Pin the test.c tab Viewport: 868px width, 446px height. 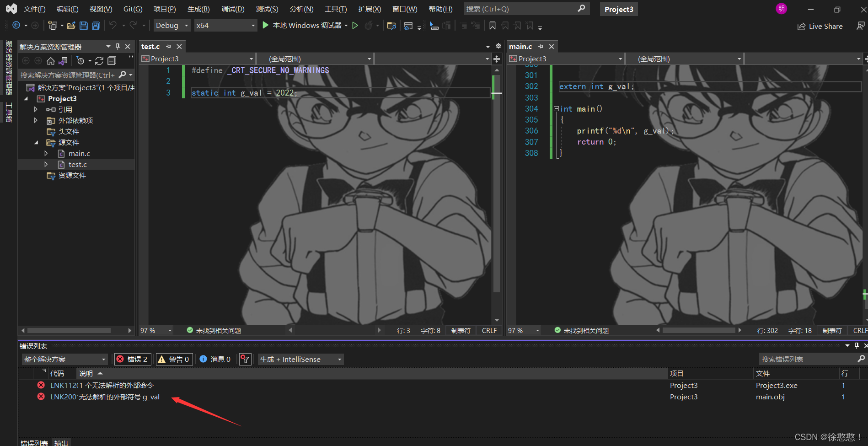pos(168,47)
